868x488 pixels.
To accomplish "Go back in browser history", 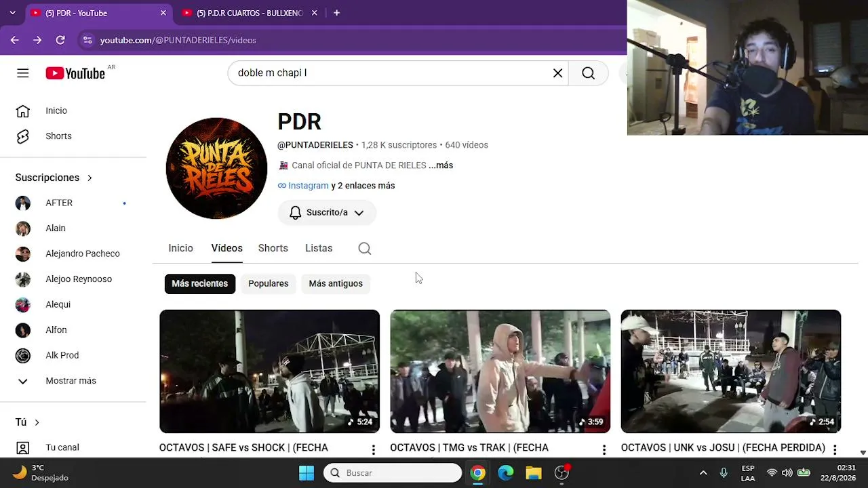I will pyautogui.click(x=14, y=40).
